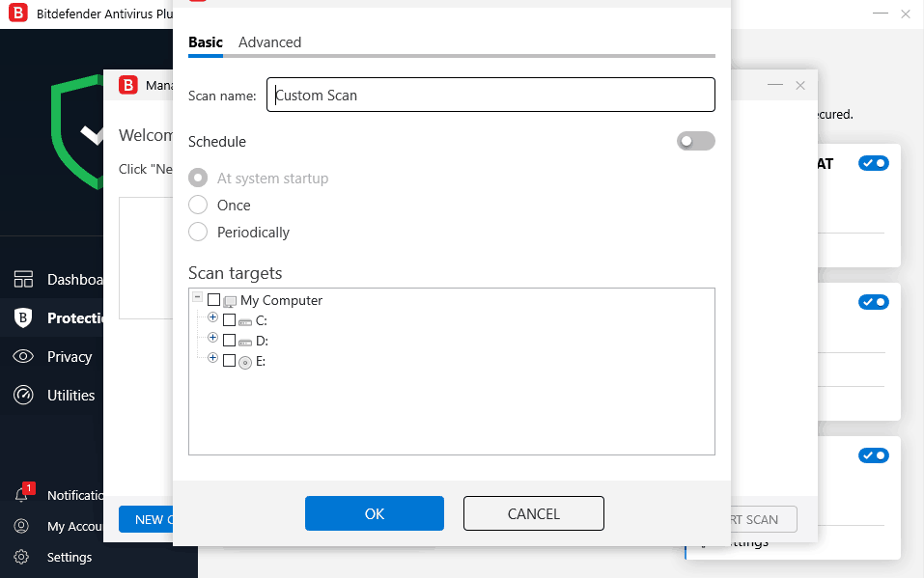The image size is (924, 578).
Task: Switch to the Advanced tab
Action: coord(269,42)
